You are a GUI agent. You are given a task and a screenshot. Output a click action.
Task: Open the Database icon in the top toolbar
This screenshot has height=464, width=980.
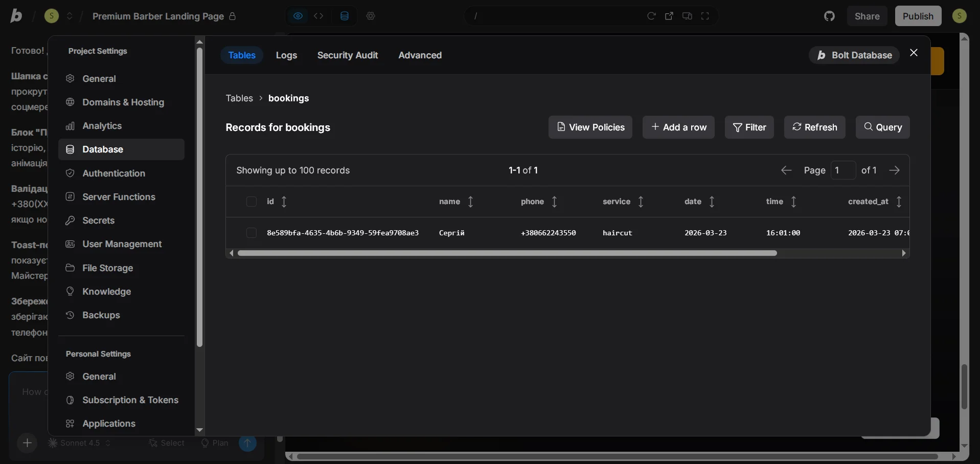(345, 16)
